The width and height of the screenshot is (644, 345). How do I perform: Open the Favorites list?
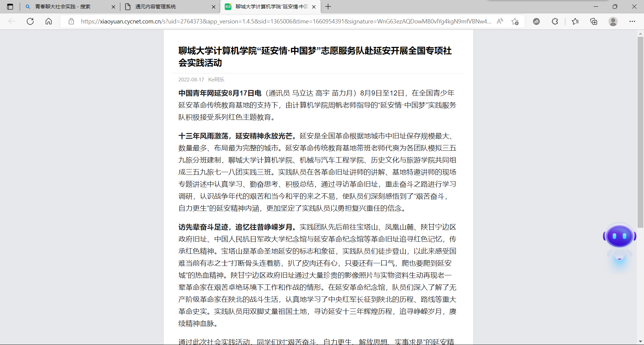tap(576, 21)
